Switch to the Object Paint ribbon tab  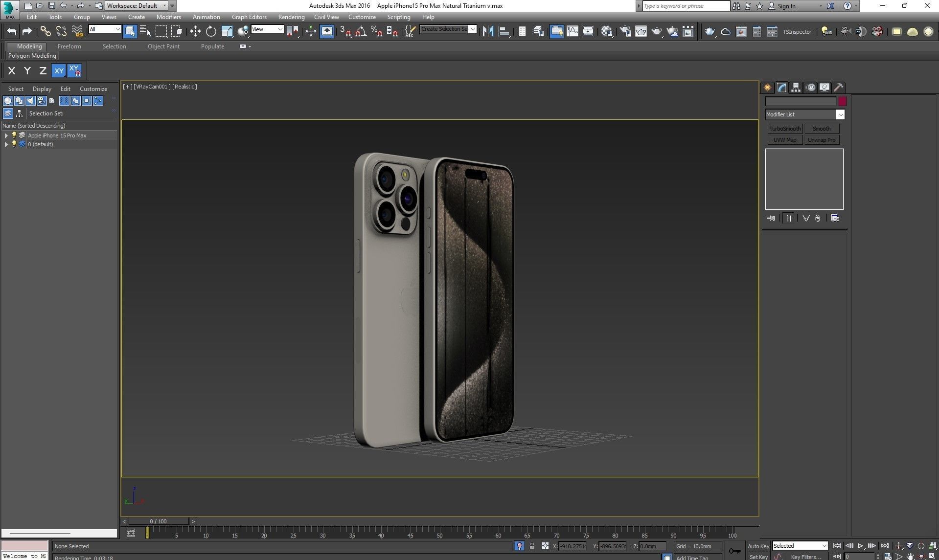click(x=163, y=46)
